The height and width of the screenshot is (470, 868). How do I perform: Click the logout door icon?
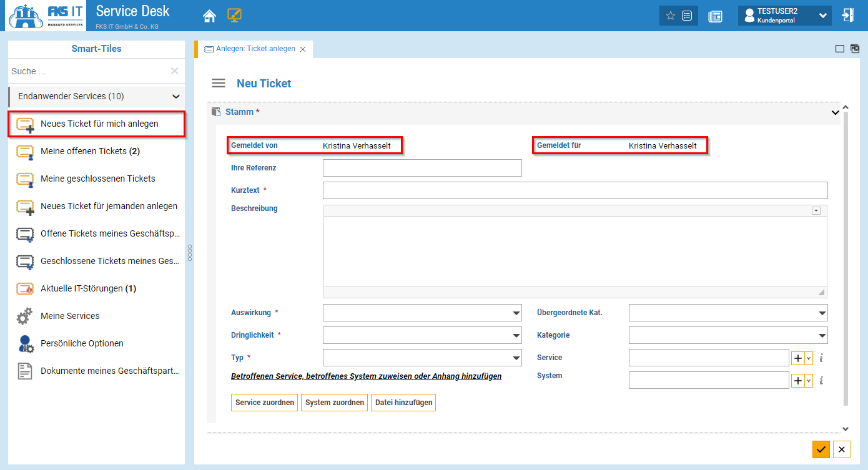(x=847, y=16)
